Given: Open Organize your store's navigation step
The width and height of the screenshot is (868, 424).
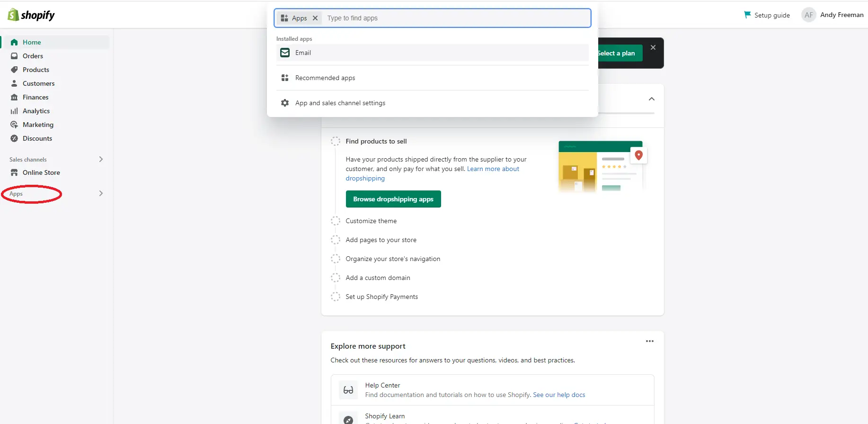Looking at the screenshot, I should click(393, 259).
